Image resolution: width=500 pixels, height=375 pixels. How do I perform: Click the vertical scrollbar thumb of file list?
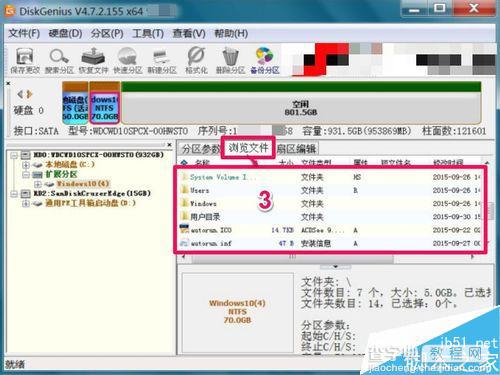coord(491,211)
